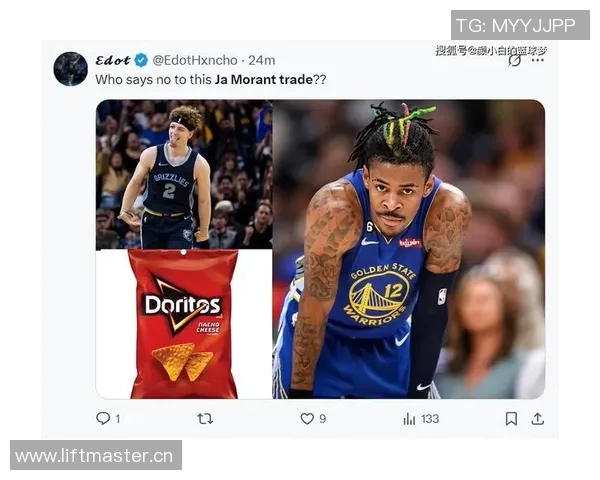The image size is (600, 480).
Task: Click the display name Edot
Action: [113, 60]
